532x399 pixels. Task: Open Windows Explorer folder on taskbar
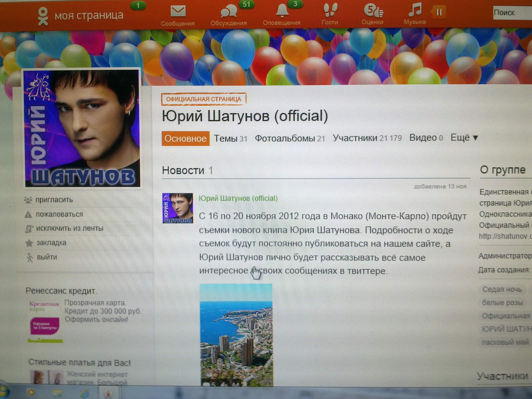click(57, 393)
